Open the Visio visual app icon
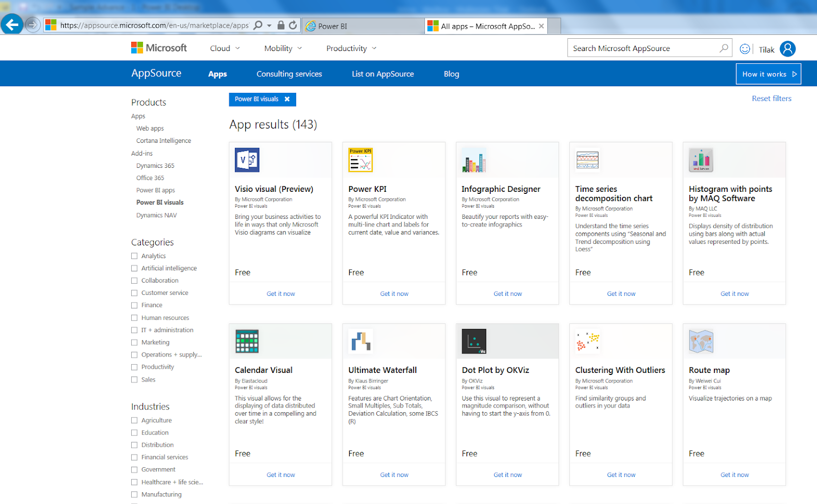The height and width of the screenshot is (504, 817). (247, 160)
